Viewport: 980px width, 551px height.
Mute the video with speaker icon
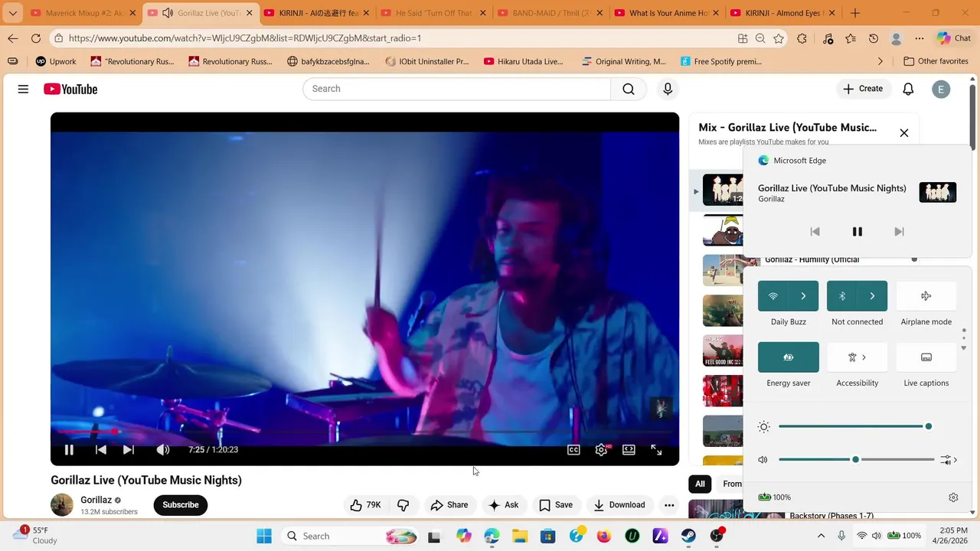tap(163, 450)
